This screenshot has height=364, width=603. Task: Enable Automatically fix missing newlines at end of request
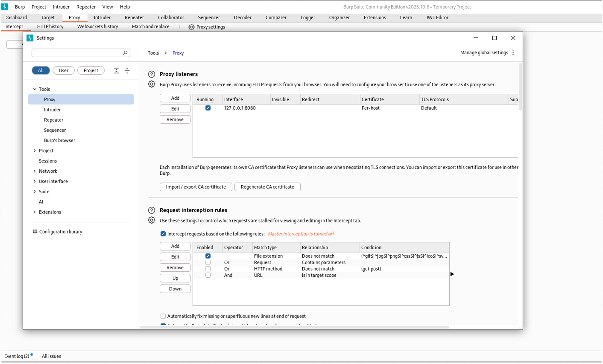tap(163, 316)
